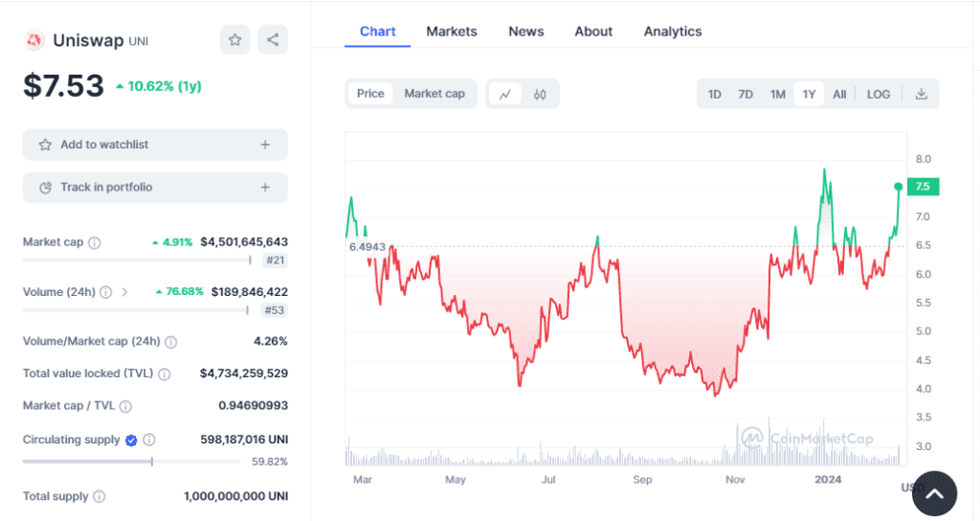
Task: Click the circulating supply progress bar
Action: pyautogui.click(x=131, y=462)
